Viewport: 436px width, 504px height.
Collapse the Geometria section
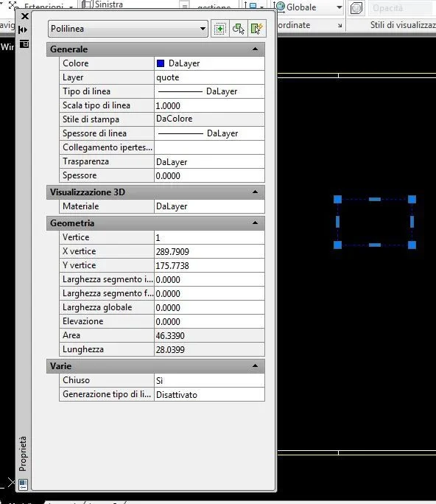tap(255, 223)
